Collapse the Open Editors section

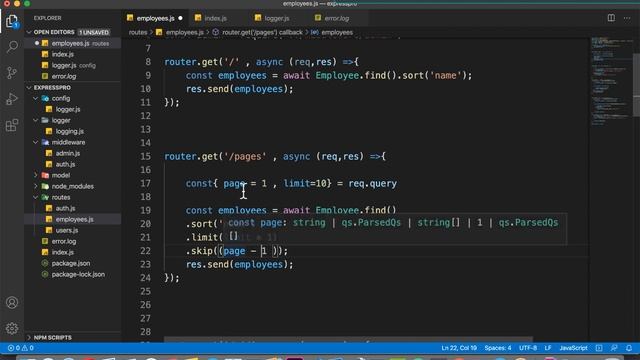(29, 32)
